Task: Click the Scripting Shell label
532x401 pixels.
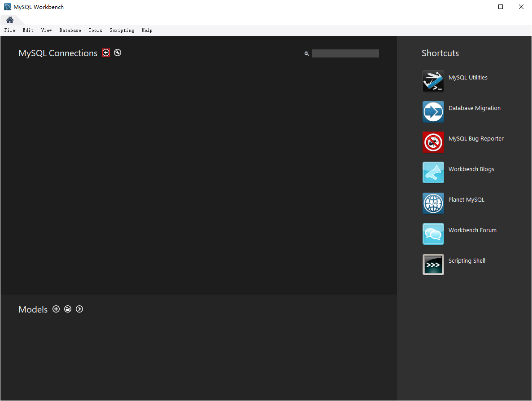Action: (467, 261)
